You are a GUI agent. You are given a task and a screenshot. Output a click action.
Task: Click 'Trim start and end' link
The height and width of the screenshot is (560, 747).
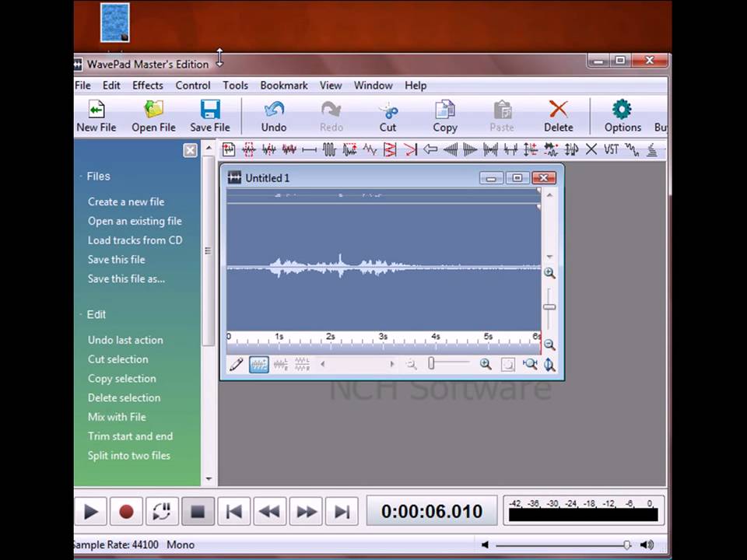pos(130,436)
